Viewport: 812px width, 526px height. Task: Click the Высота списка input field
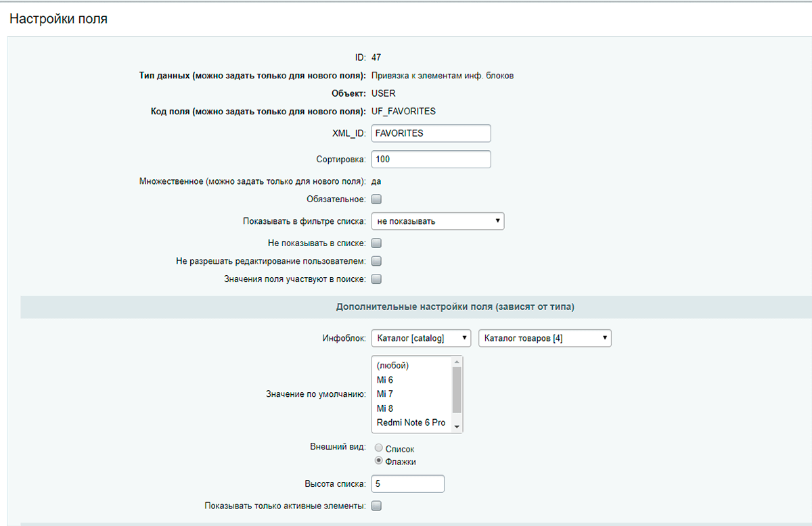click(x=407, y=484)
